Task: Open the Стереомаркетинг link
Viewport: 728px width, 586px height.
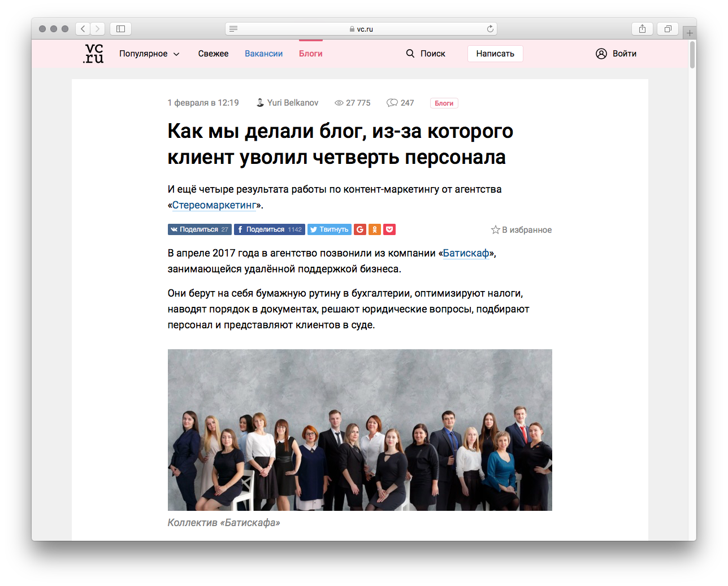Action: click(x=214, y=205)
